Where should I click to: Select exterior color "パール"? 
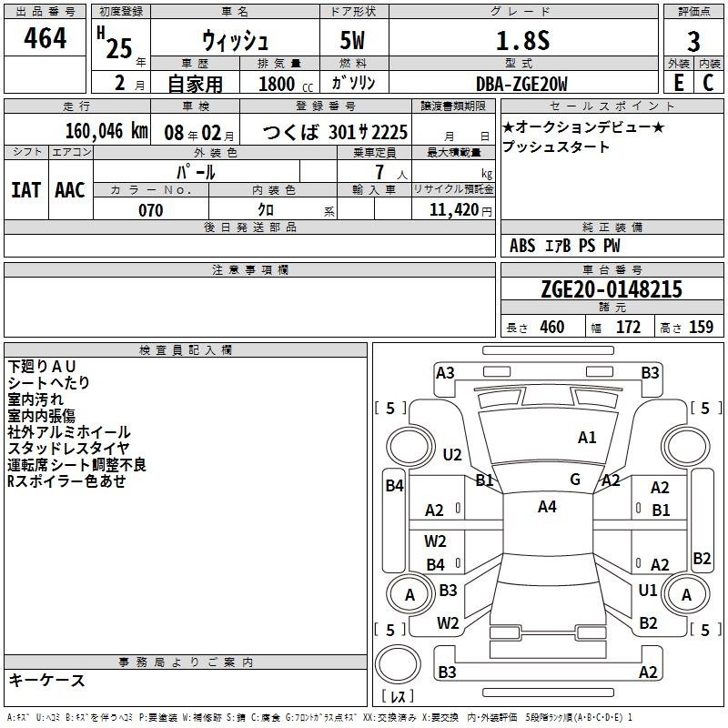point(196,172)
